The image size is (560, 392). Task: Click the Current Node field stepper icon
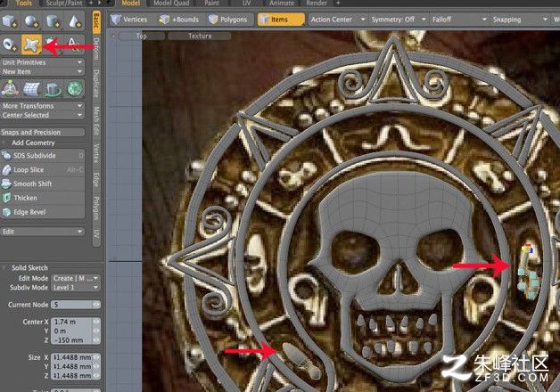[96, 305]
